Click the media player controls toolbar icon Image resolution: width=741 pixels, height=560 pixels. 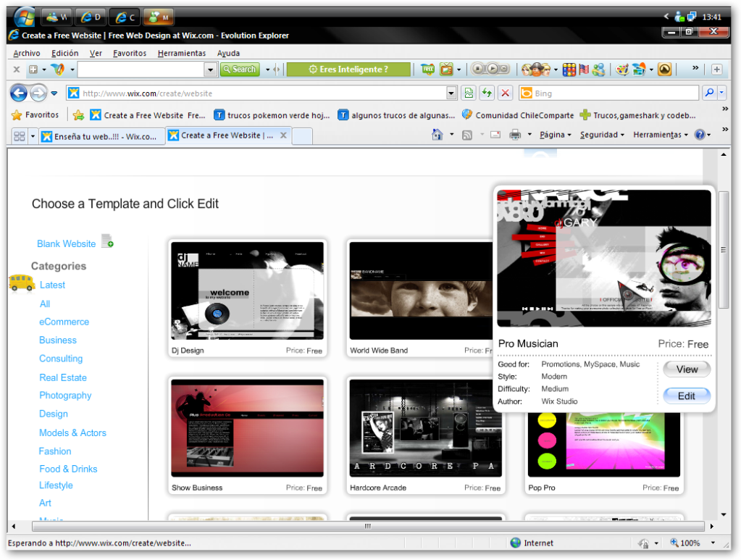[491, 69]
